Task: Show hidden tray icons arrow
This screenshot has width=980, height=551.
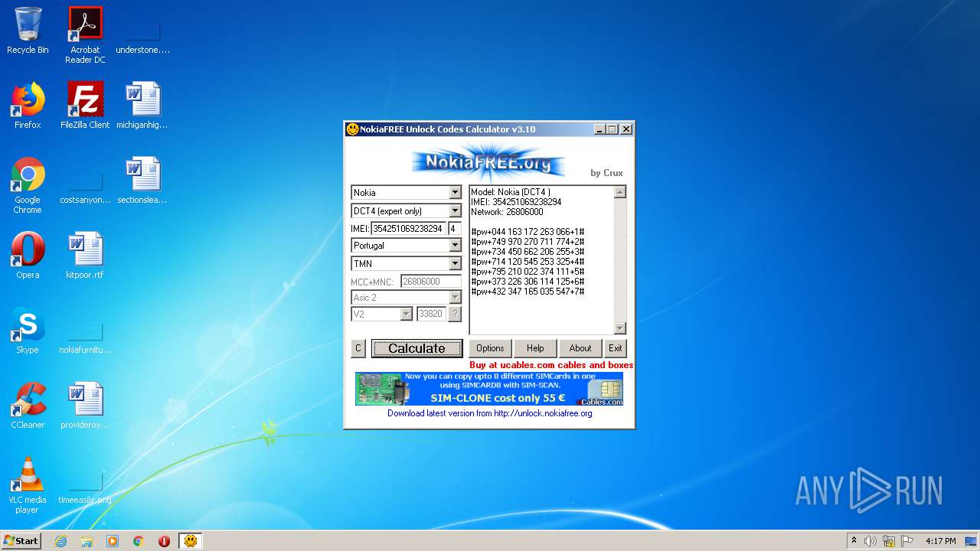Action: click(854, 541)
